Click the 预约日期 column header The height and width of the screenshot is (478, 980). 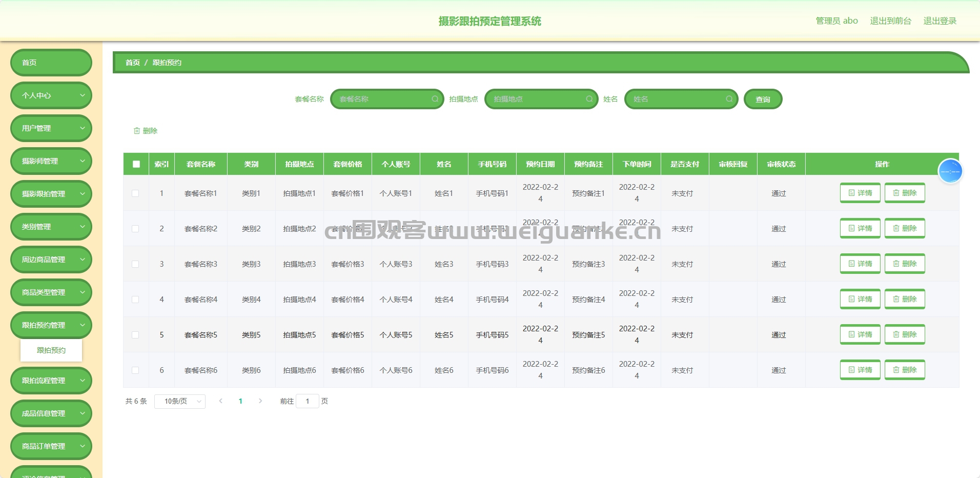tap(540, 164)
